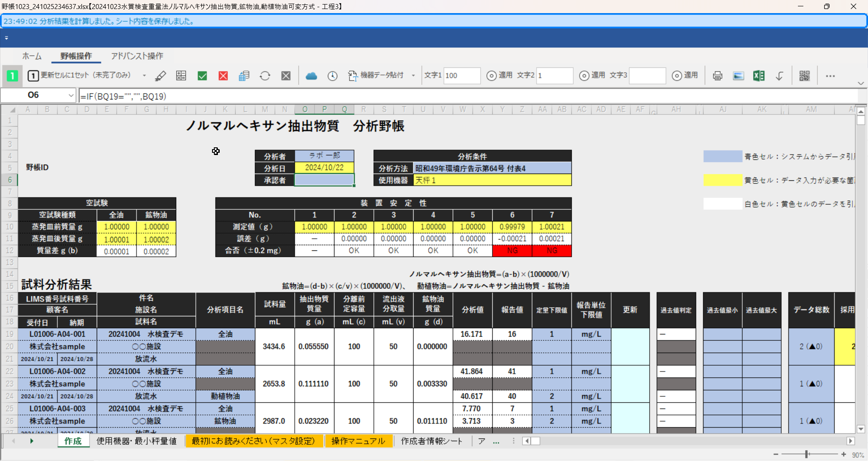The height and width of the screenshot is (461, 868).
Task: Click the blue cloud icon
Action: click(x=311, y=75)
